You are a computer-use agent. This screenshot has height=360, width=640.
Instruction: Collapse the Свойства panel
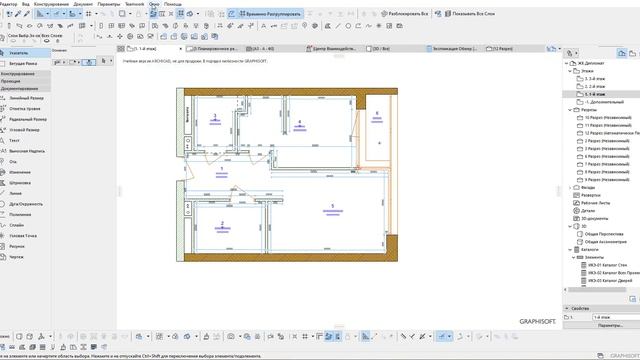coord(567,309)
